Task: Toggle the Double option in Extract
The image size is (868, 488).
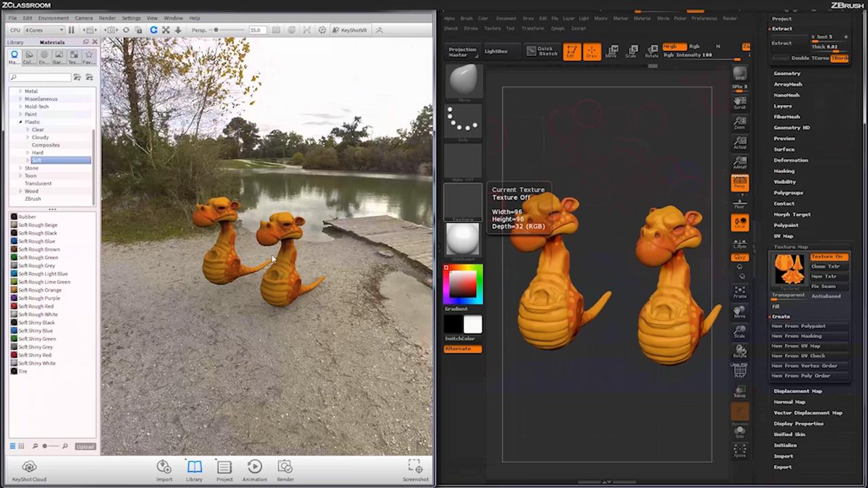Action: tap(801, 58)
